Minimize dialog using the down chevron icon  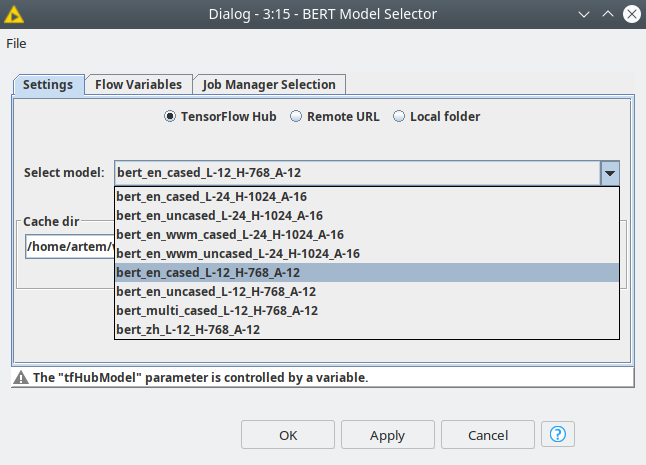tap(584, 14)
